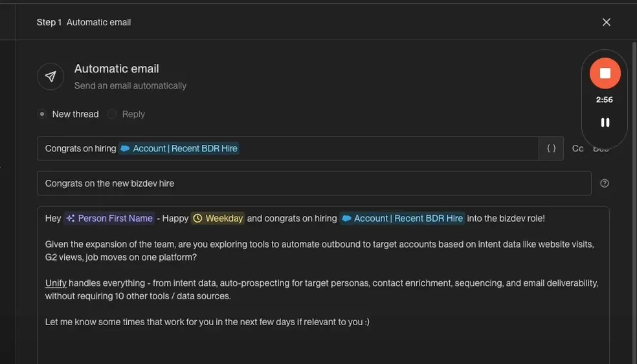The width and height of the screenshot is (637, 364).
Task: Click the Weekday variable tag in body
Action: click(218, 219)
